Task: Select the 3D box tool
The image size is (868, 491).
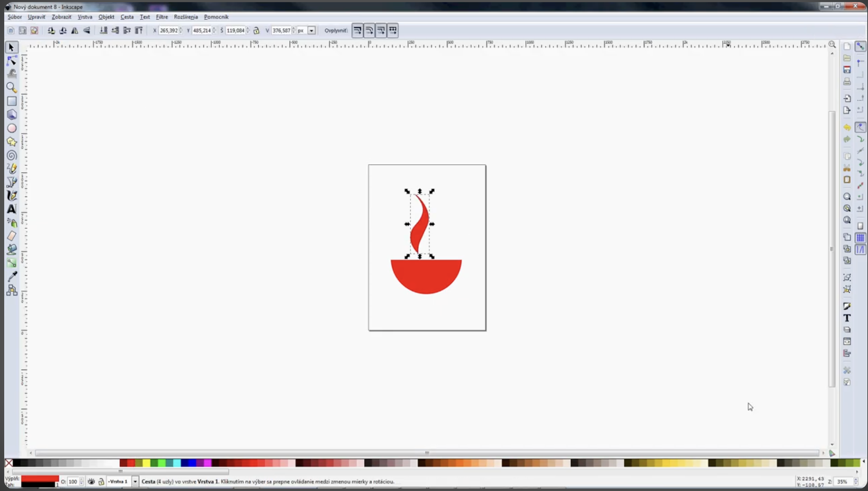Action: pos(12,115)
